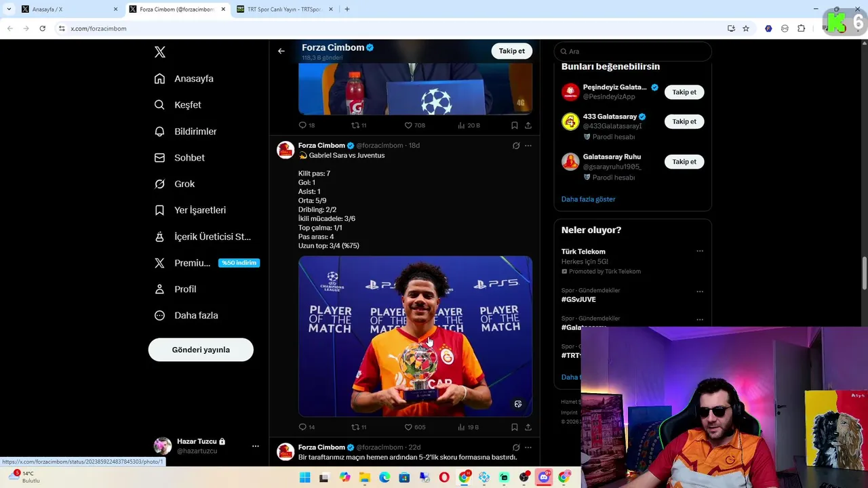The image size is (868, 488).
Task: Open Anasayfa from the sidebar
Action: pos(184,79)
